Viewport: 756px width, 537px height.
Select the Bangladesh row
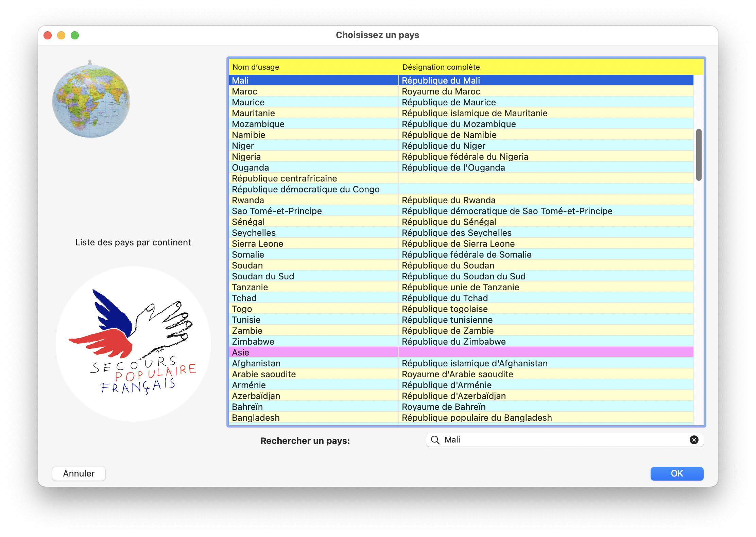[461, 417]
